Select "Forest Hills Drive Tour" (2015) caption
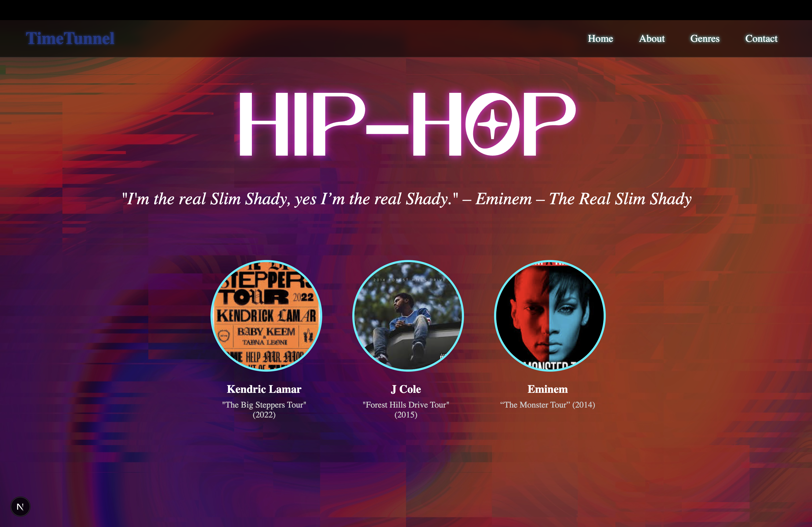Viewport: 812px width, 527px height. pyautogui.click(x=406, y=409)
